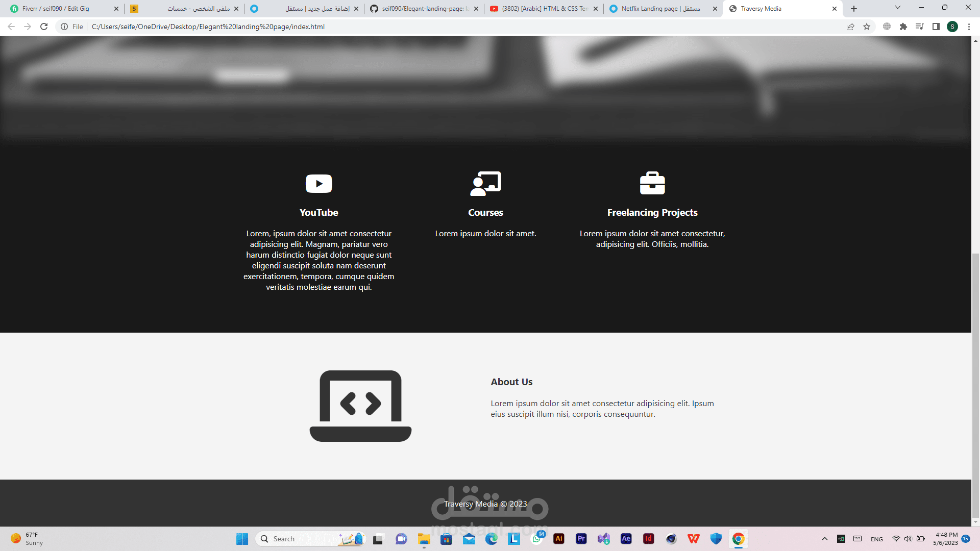Viewport: 980px width, 551px height.
Task: Switch to the Netflix Landing page tab
Action: (661, 9)
